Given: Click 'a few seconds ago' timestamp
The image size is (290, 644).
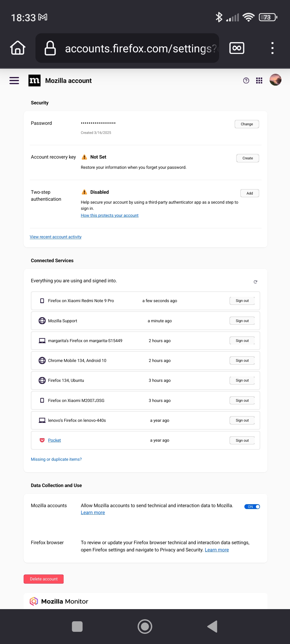Looking at the screenshot, I should 160,301.
